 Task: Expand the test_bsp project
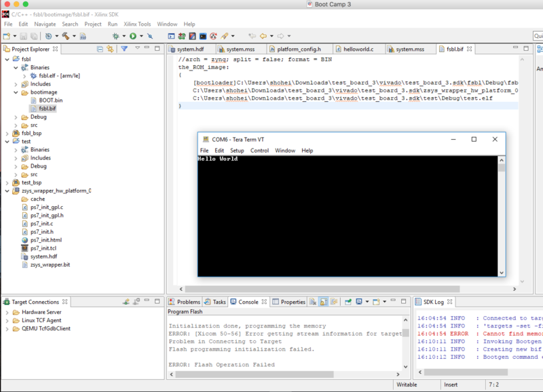click(x=7, y=182)
